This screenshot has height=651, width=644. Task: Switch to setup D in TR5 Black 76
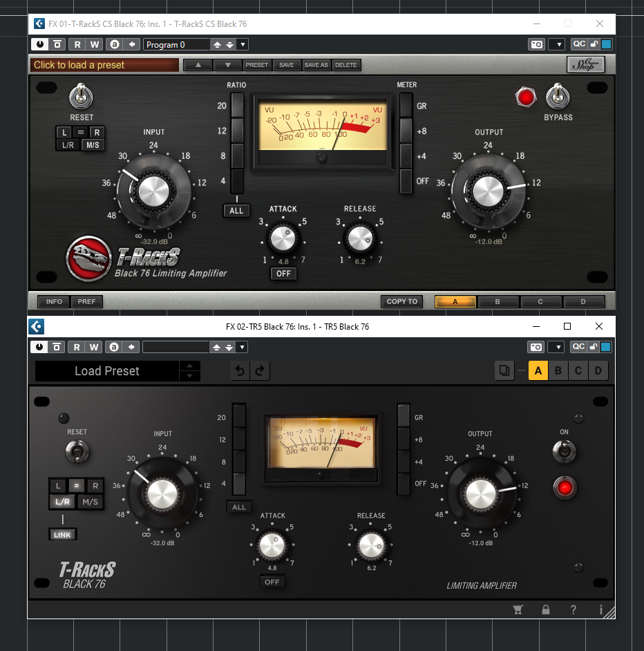598,370
